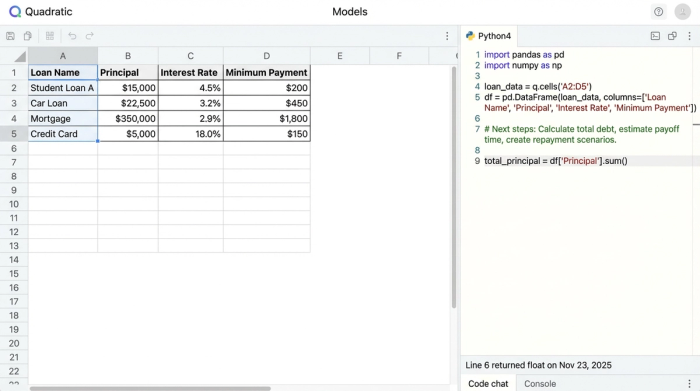Pop out the code editor window
The image size is (700, 391).
(672, 36)
